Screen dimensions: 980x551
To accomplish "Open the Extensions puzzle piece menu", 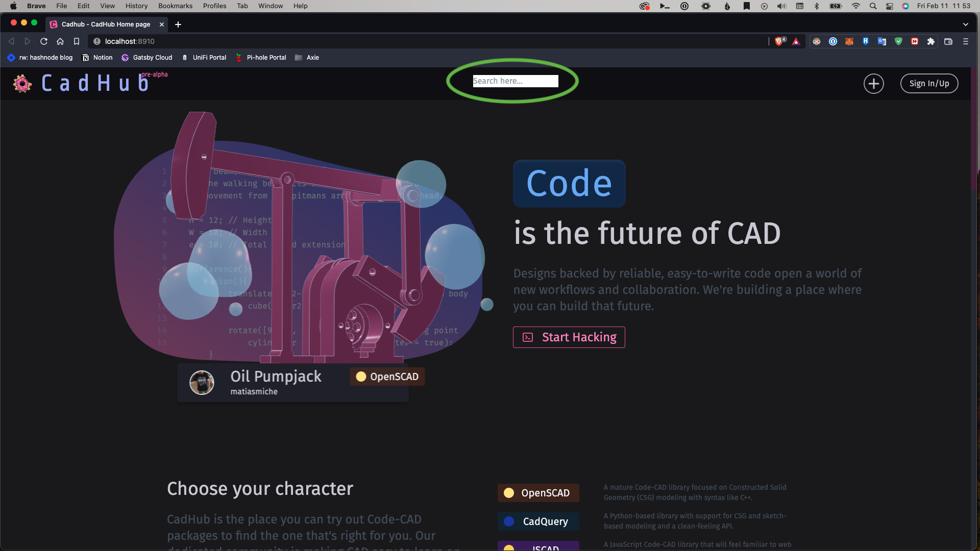I will point(931,41).
